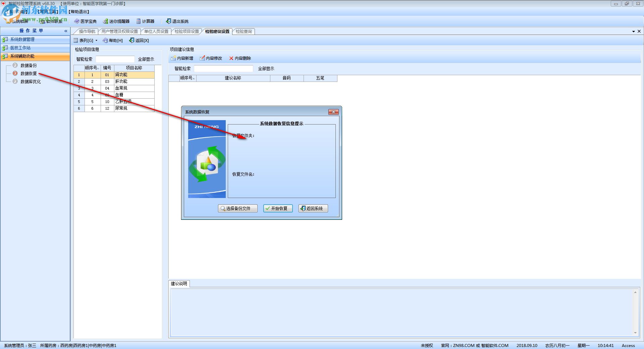Click the 建议说明 scrollbar up arrow

(x=635, y=292)
